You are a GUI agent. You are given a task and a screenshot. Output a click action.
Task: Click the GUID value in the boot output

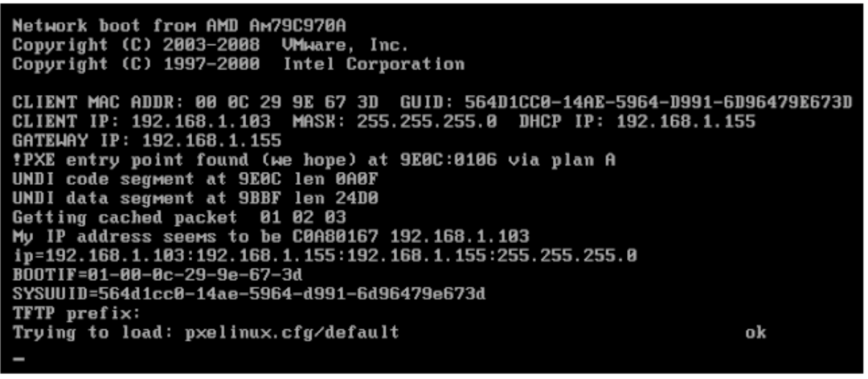(x=658, y=102)
